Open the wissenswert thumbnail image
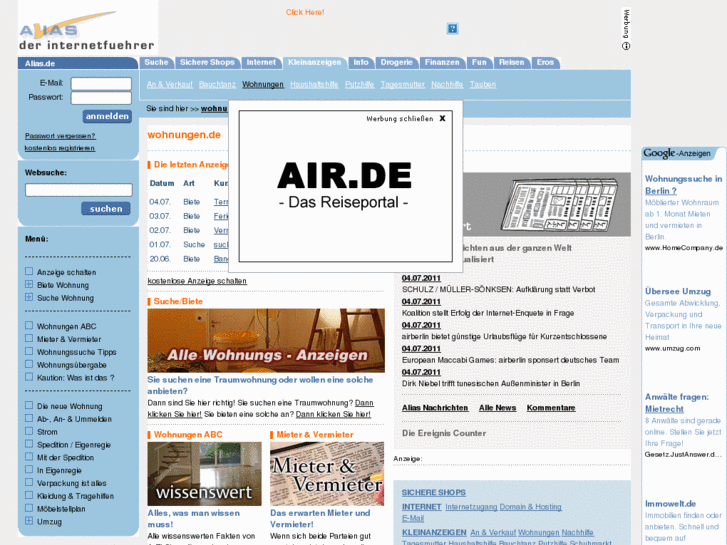 click(204, 474)
